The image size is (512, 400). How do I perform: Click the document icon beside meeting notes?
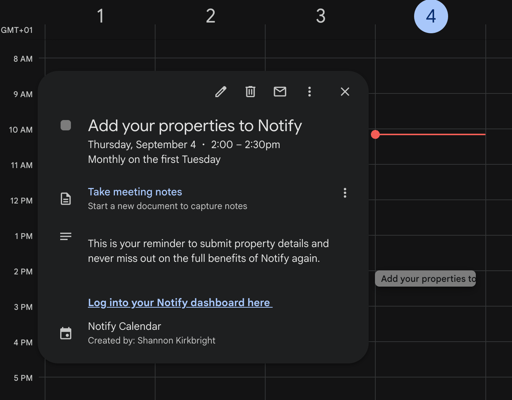[x=66, y=199]
